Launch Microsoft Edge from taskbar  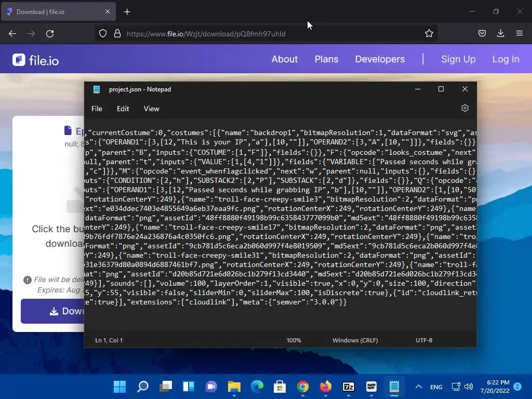click(257, 387)
